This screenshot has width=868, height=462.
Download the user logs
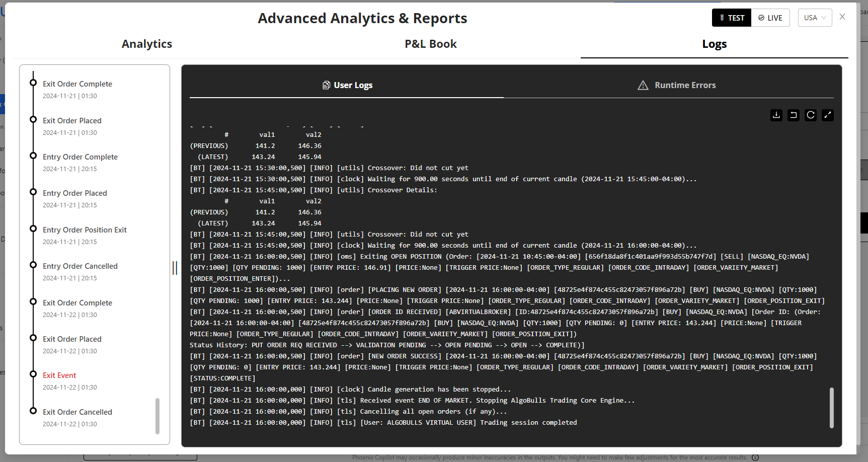pos(776,115)
